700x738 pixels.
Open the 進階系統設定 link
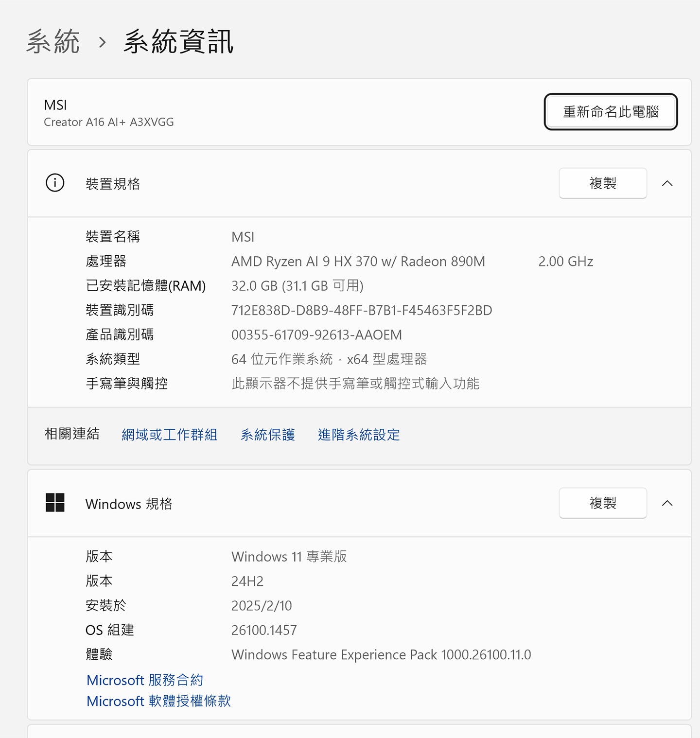point(359,435)
